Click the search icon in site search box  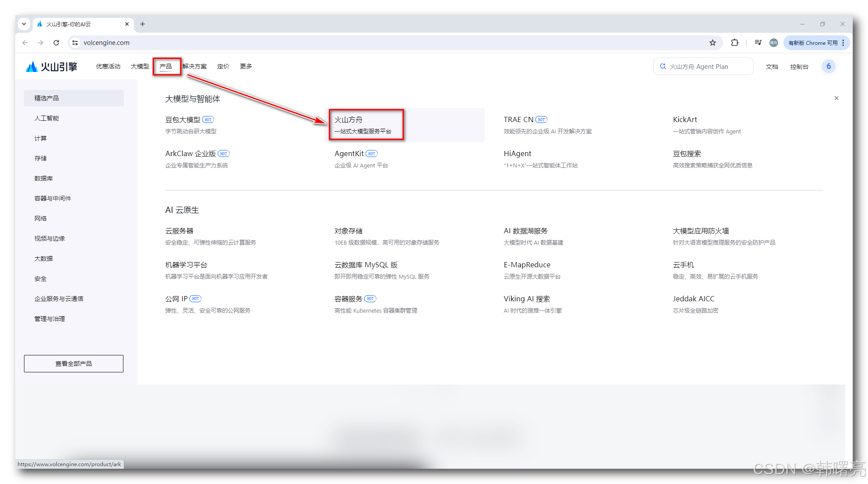[663, 66]
